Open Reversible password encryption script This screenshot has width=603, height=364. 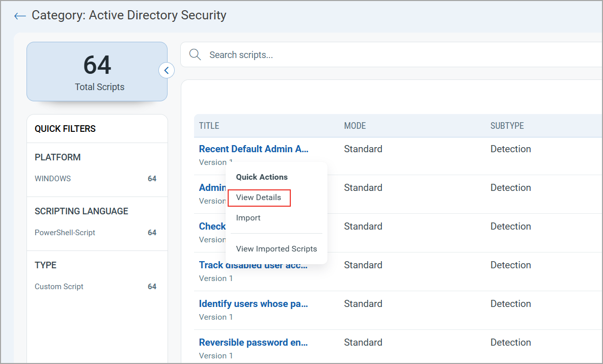click(x=253, y=343)
